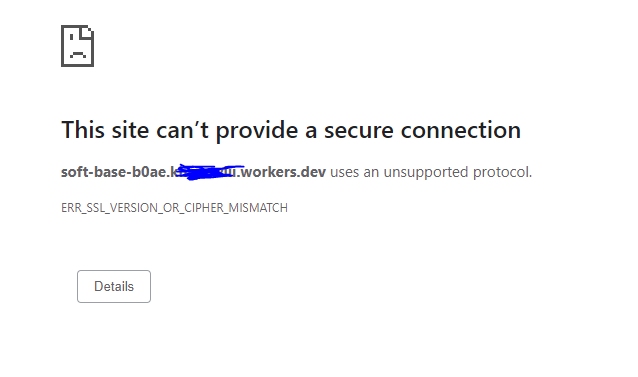Click the word 'protocol.' ending the message
The height and width of the screenshot is (377, 638).
click(x=503, y=172)
